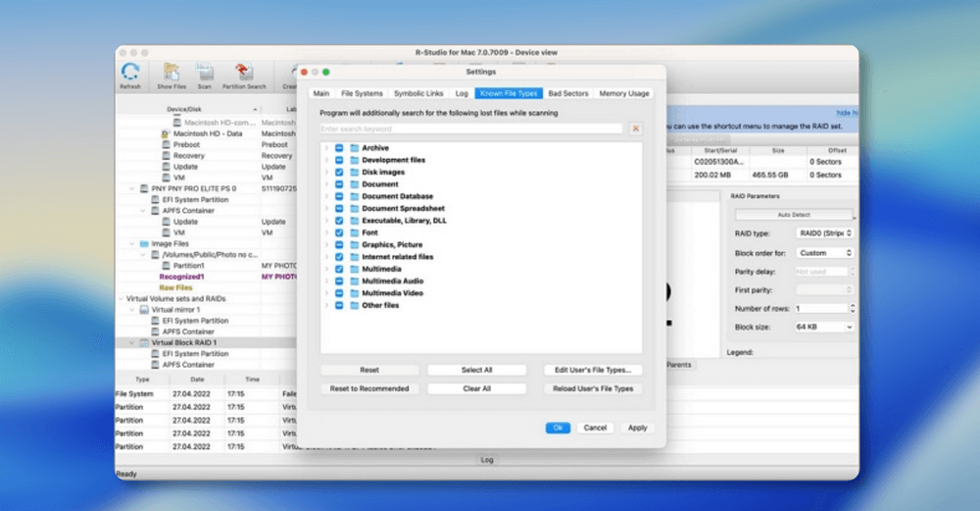This screenshot has height=511, width=980.
Task: Click the Clear All button
Action: point(476,389)
